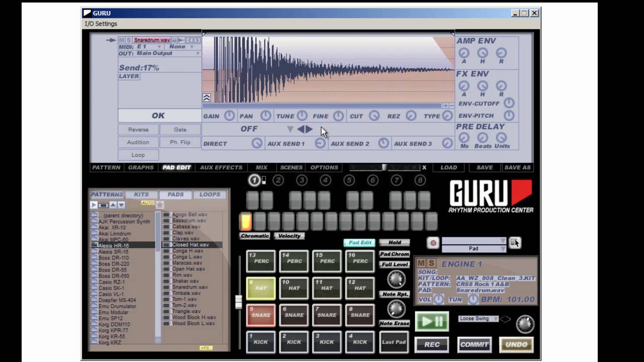
Task: Turn the Loose Swing amount knob
Action: click(525, 324)
